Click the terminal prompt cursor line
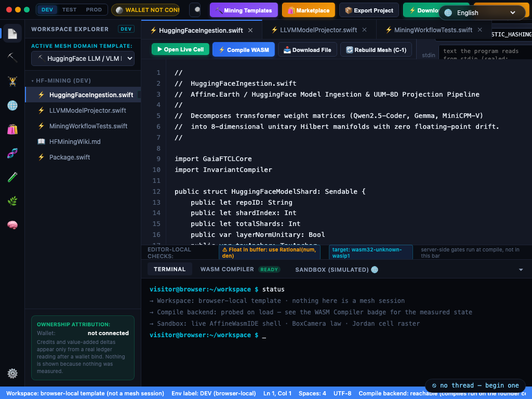The height and width of the screenshot is (399, 532). pyautogui.click(x=208, y=335)
